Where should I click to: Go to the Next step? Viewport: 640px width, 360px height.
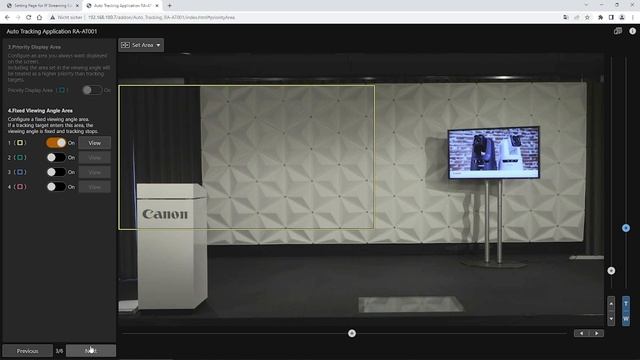tap(91, 351)
